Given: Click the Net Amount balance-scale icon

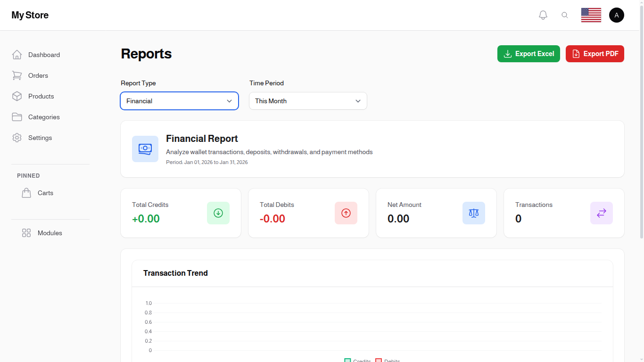Looking at the screenshot, I should pyautogui.click(x=473, y=213).
